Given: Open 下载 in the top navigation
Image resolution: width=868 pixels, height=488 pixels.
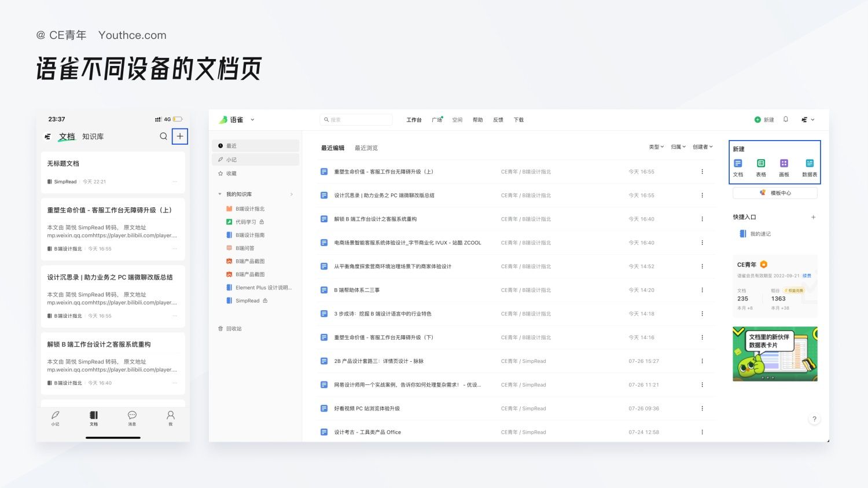Looking at the screenshot, I should pos(518,120).
